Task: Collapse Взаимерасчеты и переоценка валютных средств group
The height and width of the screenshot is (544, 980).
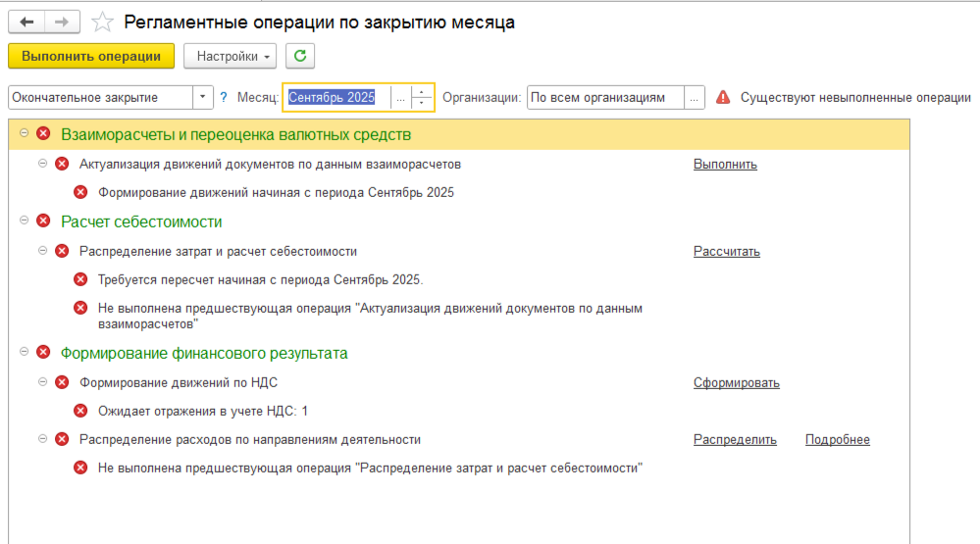Action: 24,133
